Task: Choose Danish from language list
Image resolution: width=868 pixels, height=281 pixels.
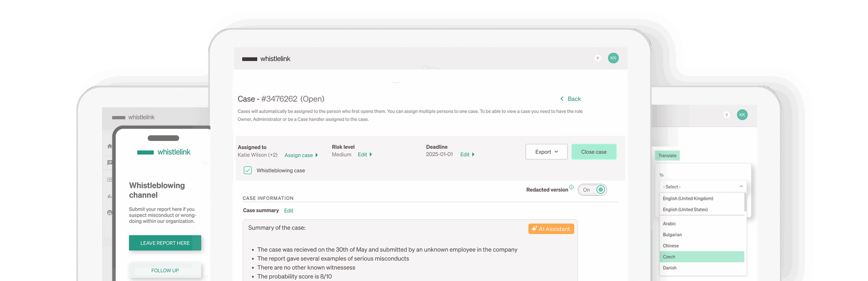Action: [669, 268]
